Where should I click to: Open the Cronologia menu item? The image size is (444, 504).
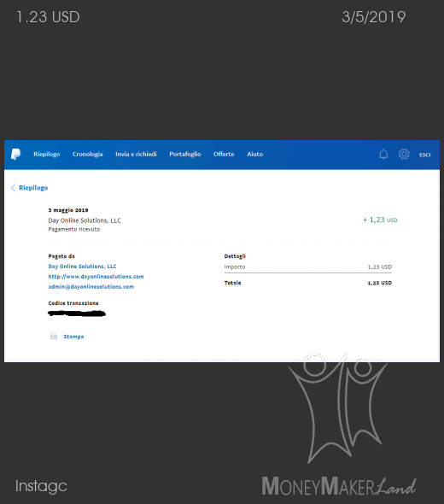point(87,155)
